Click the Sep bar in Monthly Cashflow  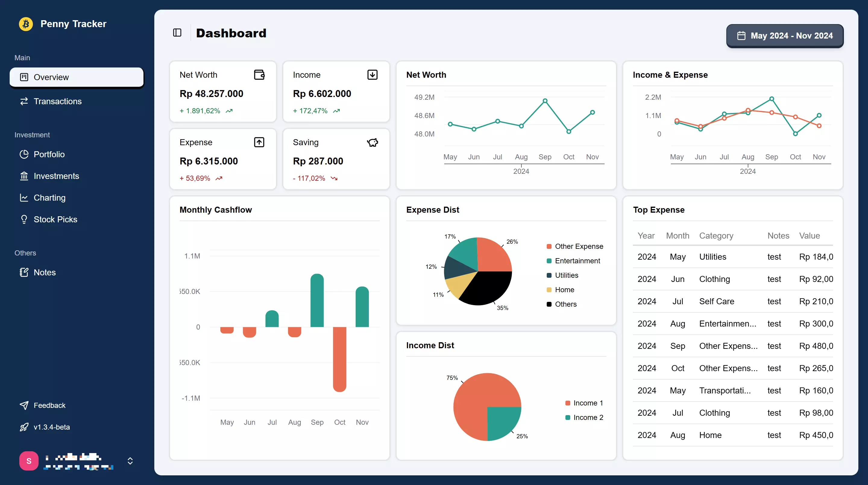click(317, 300)
